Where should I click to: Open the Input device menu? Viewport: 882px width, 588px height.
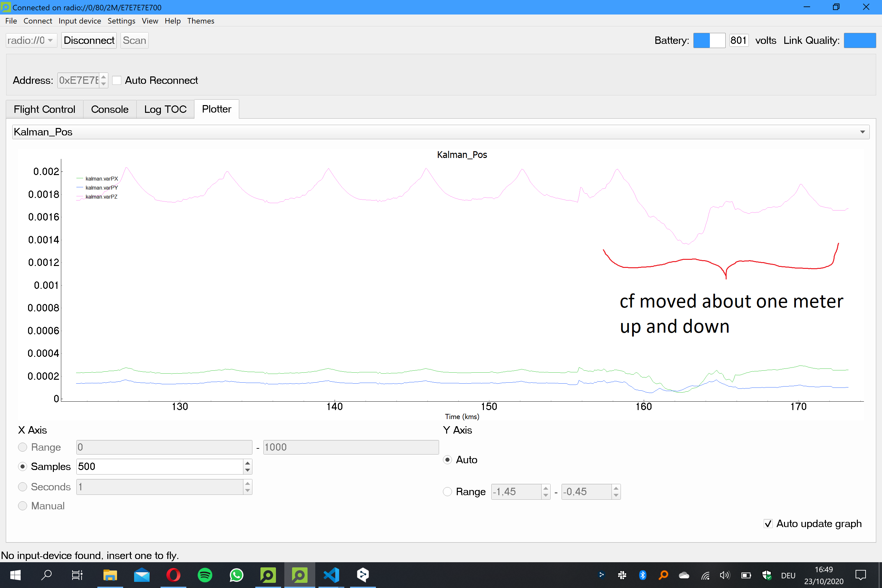pos(80,21)
